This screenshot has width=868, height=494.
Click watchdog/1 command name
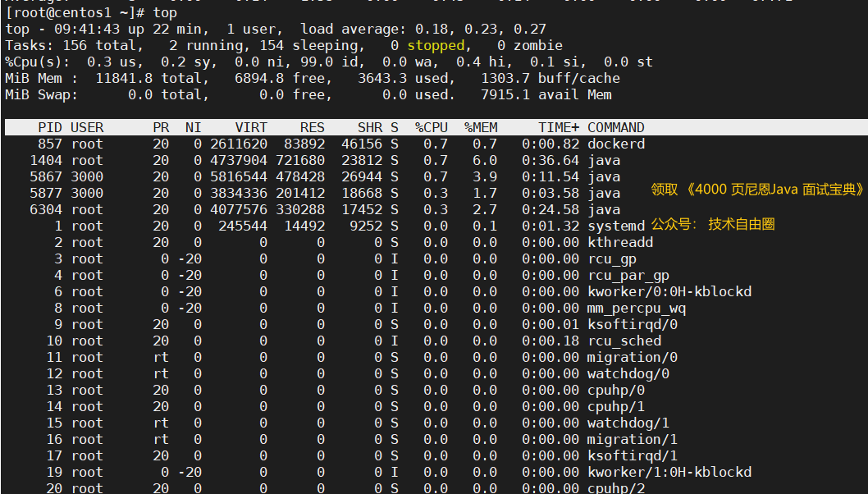tap(628, 423)
